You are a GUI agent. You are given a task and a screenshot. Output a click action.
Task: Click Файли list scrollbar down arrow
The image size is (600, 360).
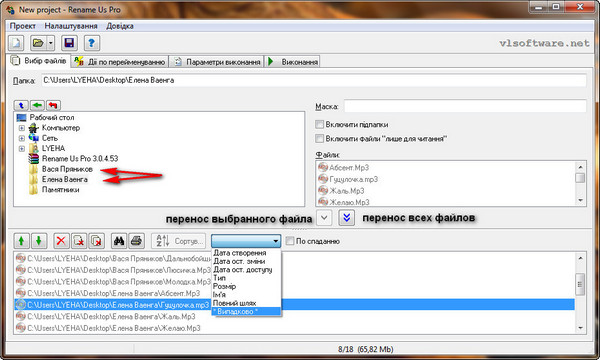coord(580,200)
